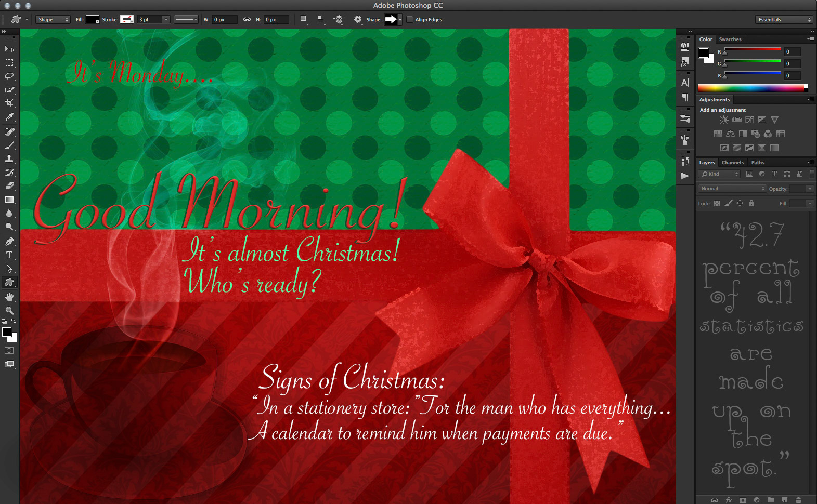817x504 pixels.
Task: Open the Kind layer filter dropdown
Action: [719, 174]
